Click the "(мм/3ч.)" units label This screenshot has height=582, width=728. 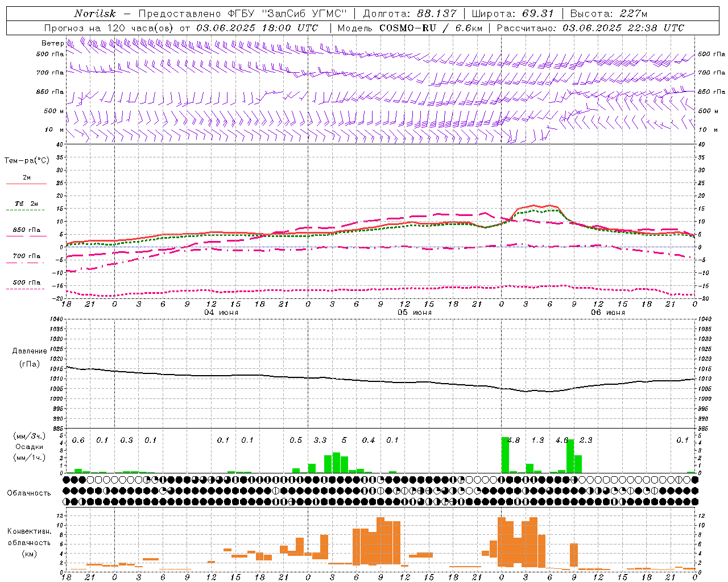pos(29,436)
